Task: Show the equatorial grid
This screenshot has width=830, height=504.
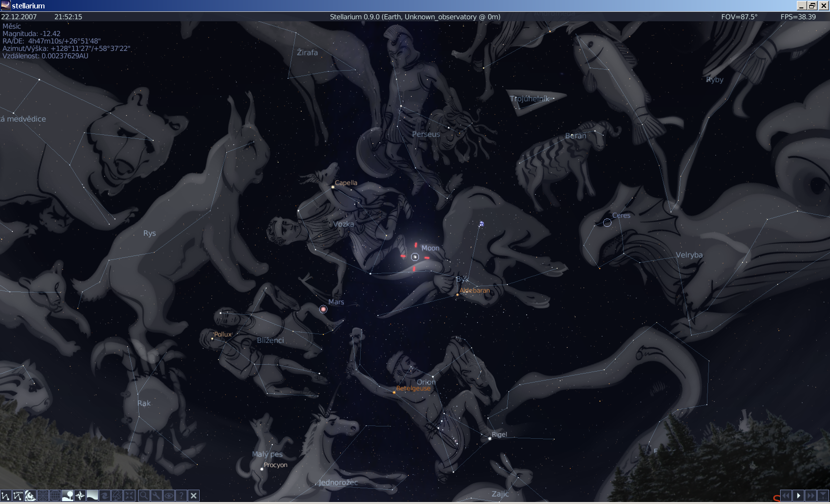Action: click(55, 496)
